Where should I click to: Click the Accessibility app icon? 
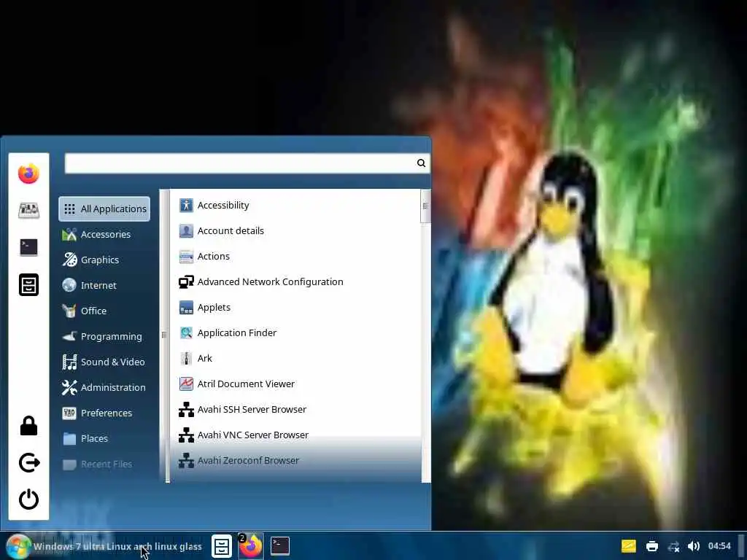186,205
